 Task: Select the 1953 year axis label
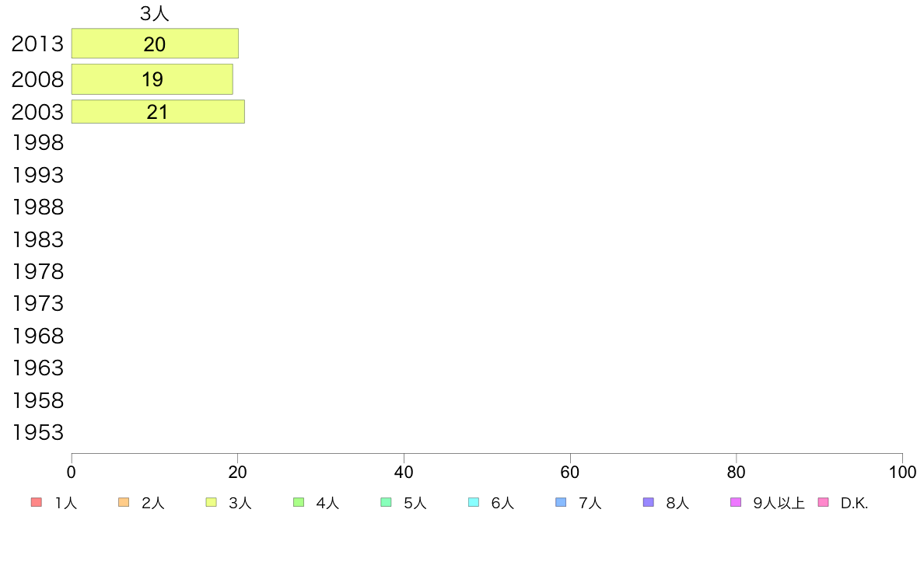coord(37,432)
